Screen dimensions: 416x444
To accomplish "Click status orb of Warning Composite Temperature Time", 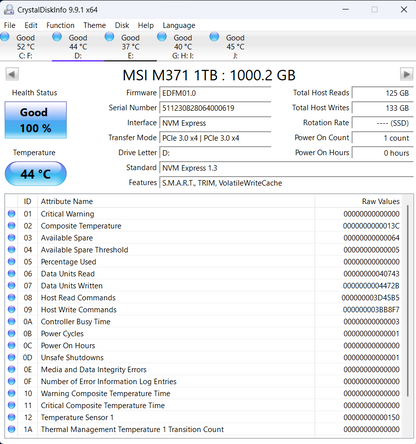I will pos(12,393).
